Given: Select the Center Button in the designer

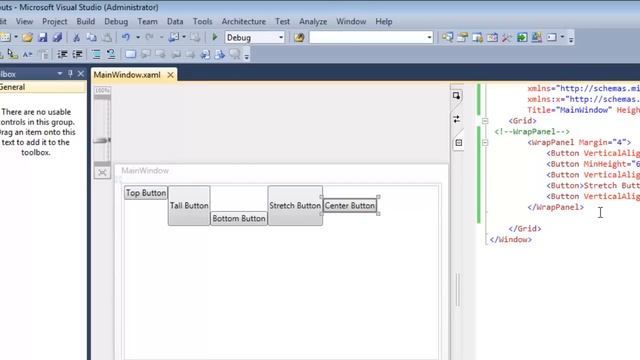Looking at the screenshot, I should 350,206.
